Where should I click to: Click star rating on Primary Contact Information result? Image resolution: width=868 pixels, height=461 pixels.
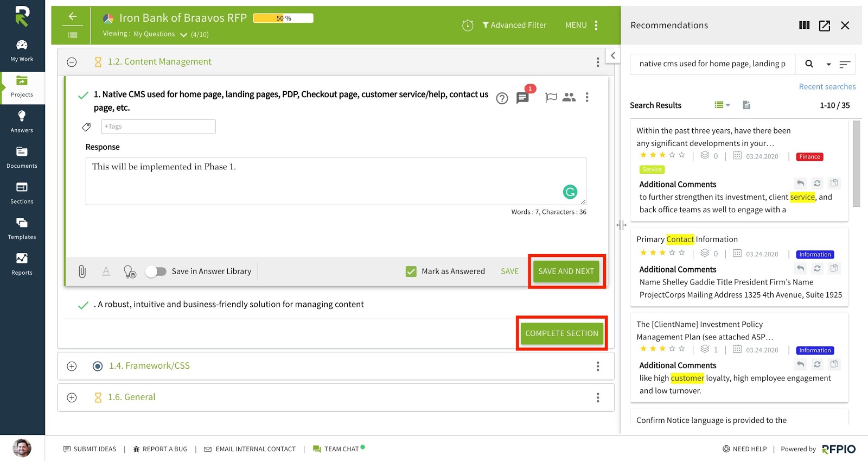pyautogui.click(x=662, y=253)
